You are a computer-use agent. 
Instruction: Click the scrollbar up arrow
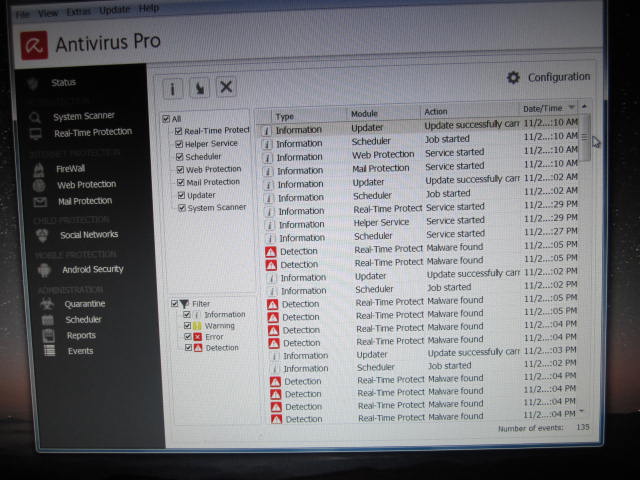[x=584, y=107]
